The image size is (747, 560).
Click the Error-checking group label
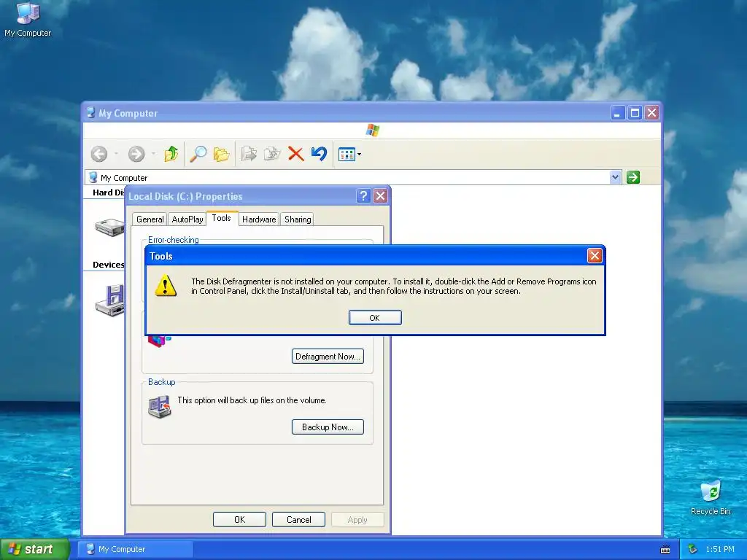point(174,239)
